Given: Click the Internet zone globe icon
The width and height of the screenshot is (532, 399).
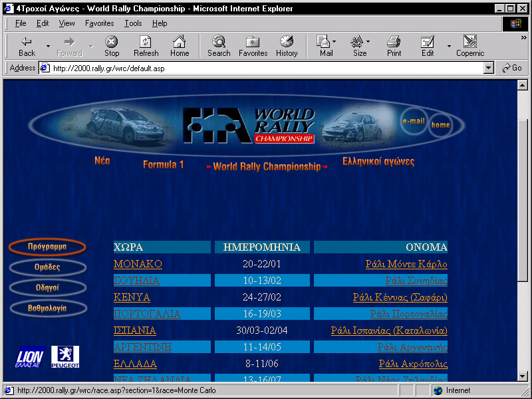Looking at the screenshot, I should (x=438, y=390).
